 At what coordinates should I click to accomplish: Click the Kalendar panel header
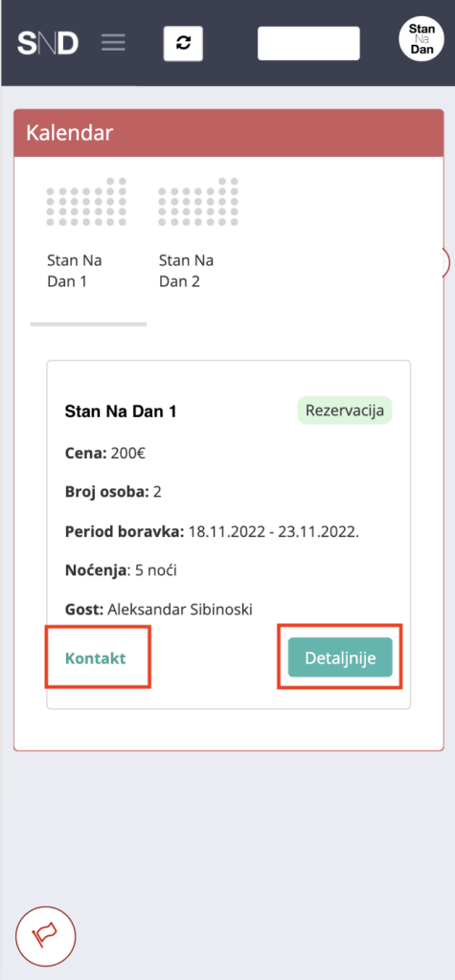click(228, 133)
